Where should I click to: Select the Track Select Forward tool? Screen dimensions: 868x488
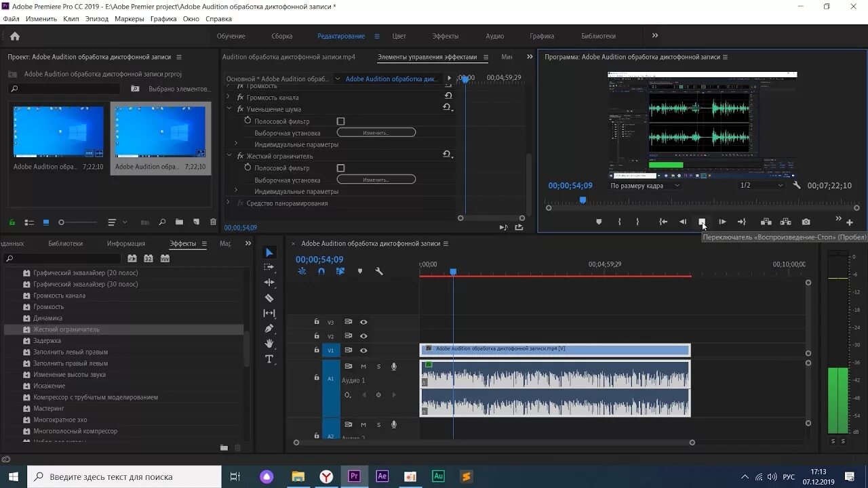[x=269, y=267]
